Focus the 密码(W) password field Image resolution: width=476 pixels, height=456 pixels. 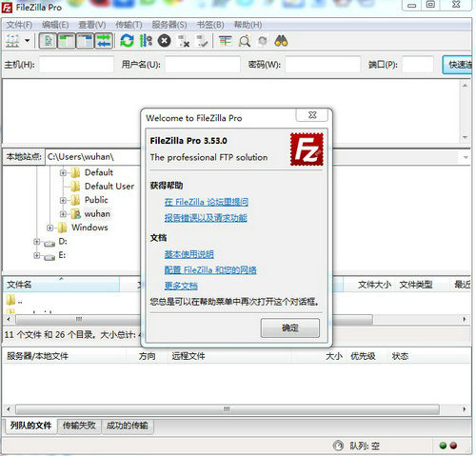point(323,65)
